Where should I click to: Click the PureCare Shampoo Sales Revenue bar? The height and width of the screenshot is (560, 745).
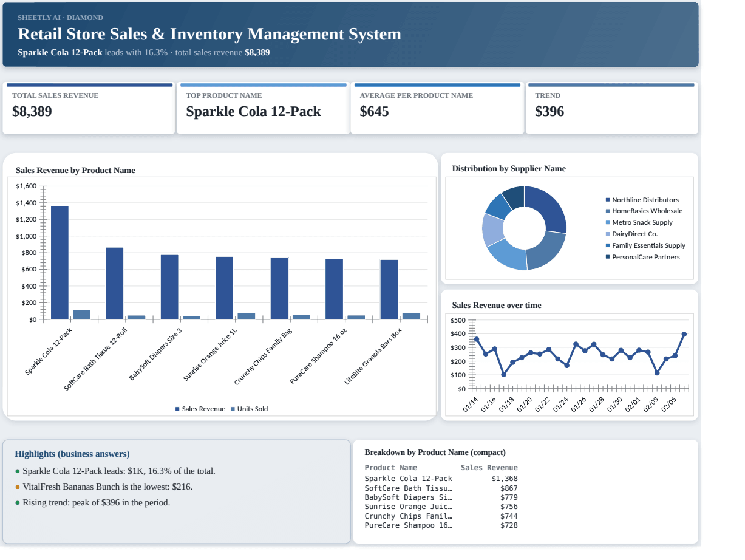[x=334, y=289]
